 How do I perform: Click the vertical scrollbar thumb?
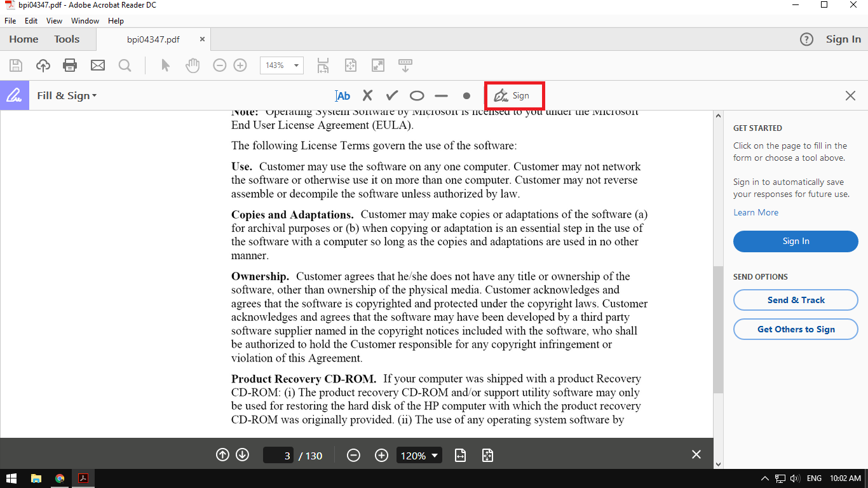(x=718, y=329)
